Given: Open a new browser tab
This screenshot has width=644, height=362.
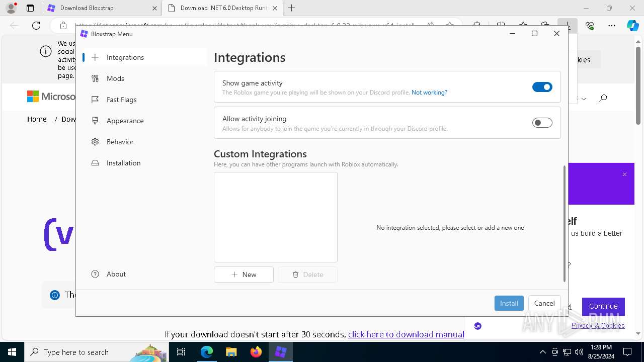Looking at the screenshot, I should pos(292,8).
